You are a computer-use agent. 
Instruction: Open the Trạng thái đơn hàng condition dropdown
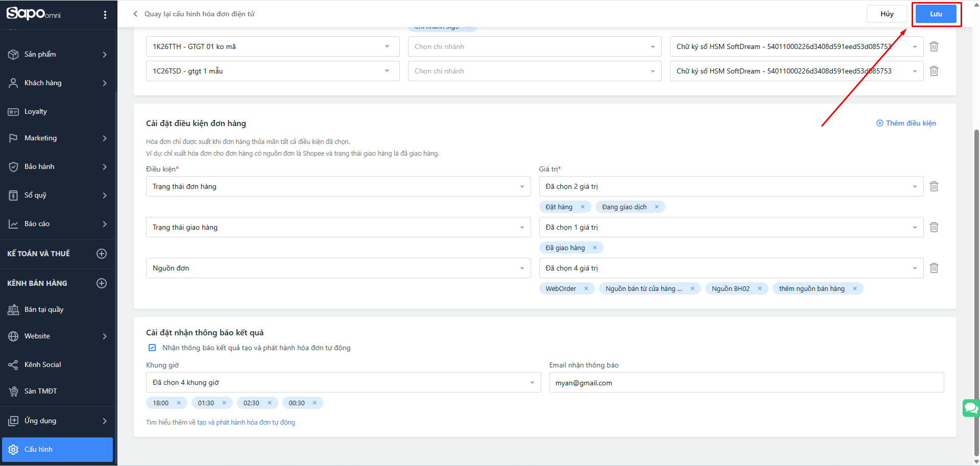(x=338, y=186)
